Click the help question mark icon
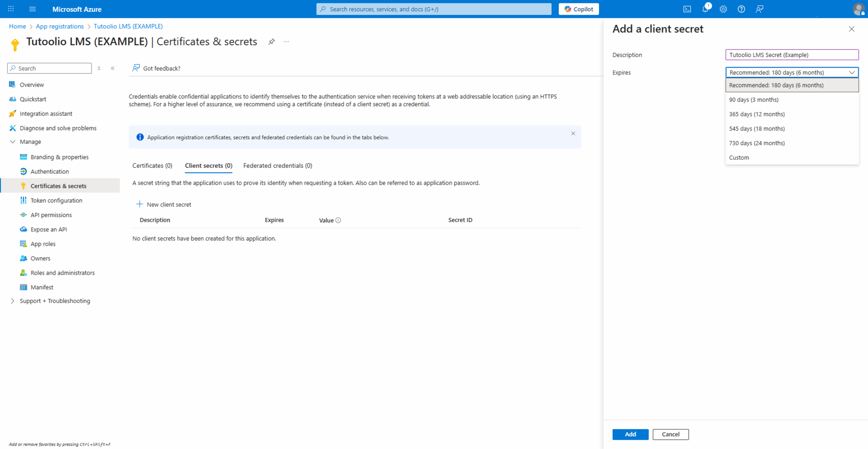The height and width of the screenshot is (449, 868). point(741,9)
